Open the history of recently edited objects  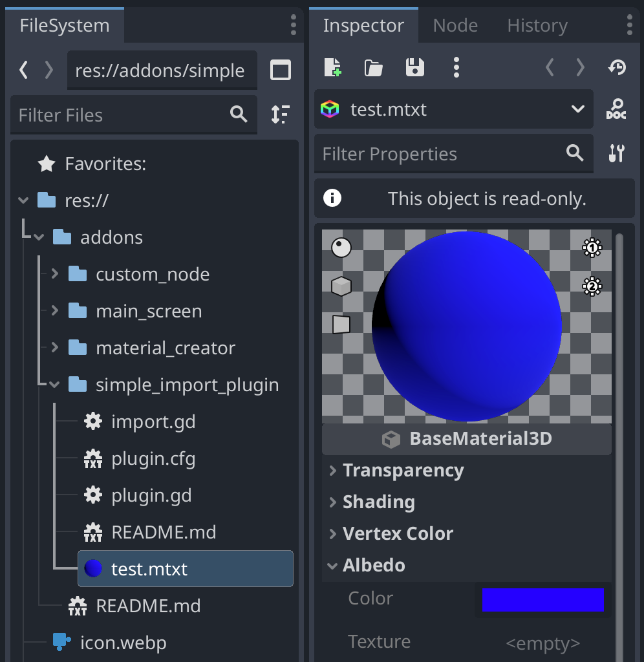point(617,67)
